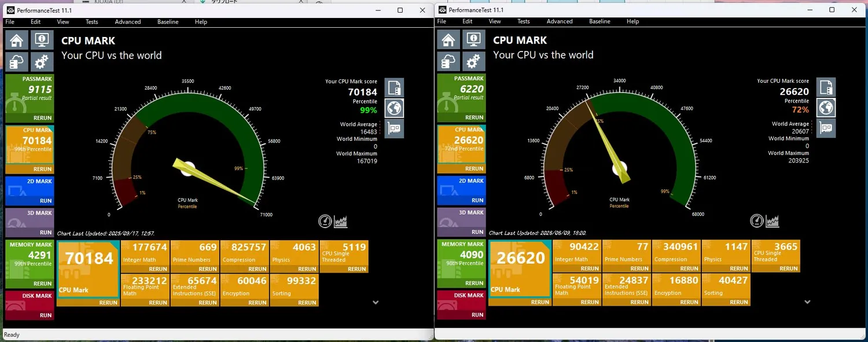Click the hardware card icon beside World Average 20607
This screenshot has width=868, height=342.
[x=826, y=128]
